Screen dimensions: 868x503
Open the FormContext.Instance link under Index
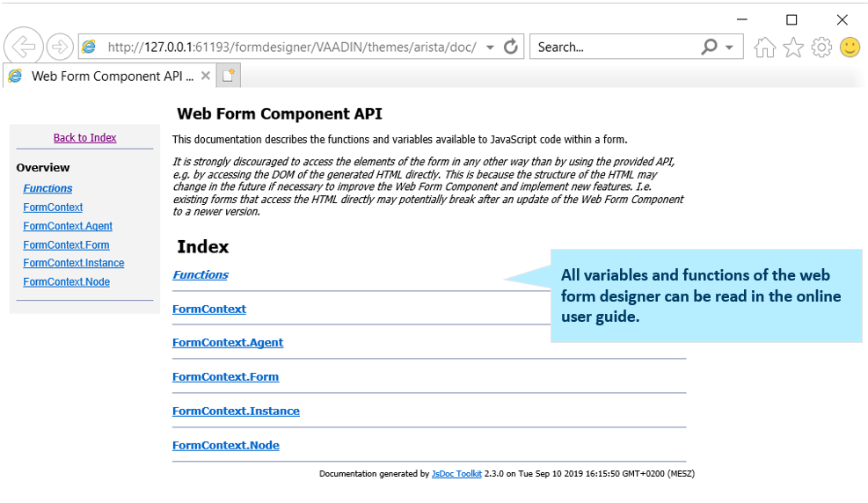point(236,412)
